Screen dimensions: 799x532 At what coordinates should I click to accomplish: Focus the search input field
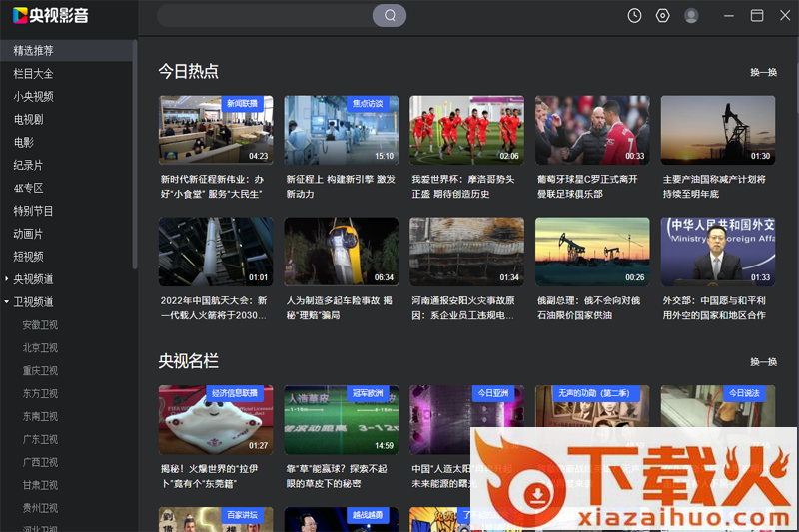click(265, 15)
